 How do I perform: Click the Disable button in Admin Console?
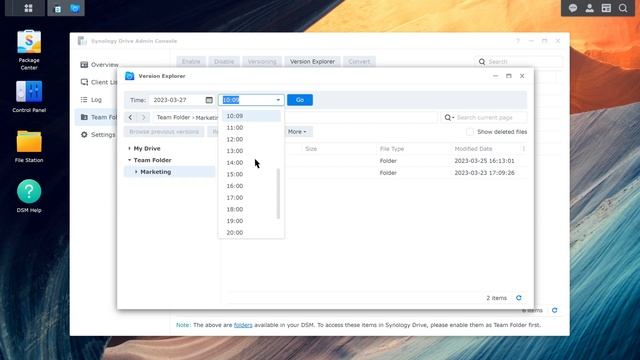point(224,62)
